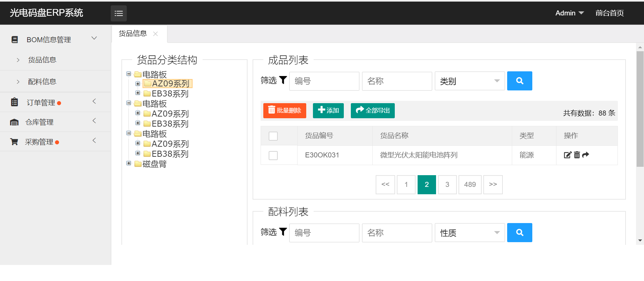Go to next page with >> button

coord(493,185)
